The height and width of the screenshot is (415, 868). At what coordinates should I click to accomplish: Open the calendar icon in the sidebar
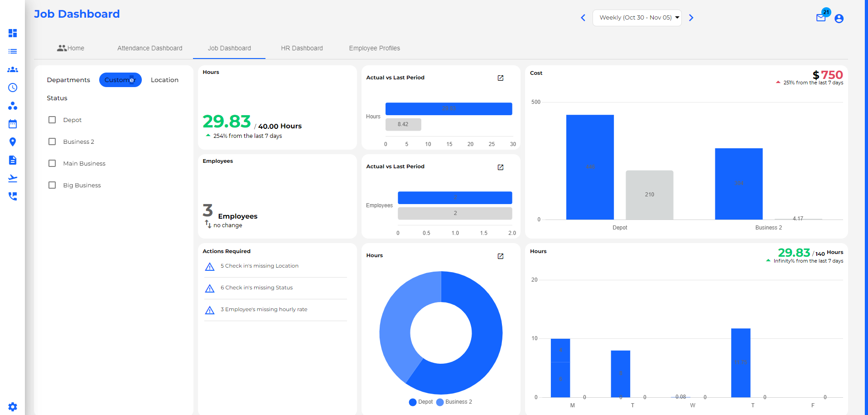point(12,123)
